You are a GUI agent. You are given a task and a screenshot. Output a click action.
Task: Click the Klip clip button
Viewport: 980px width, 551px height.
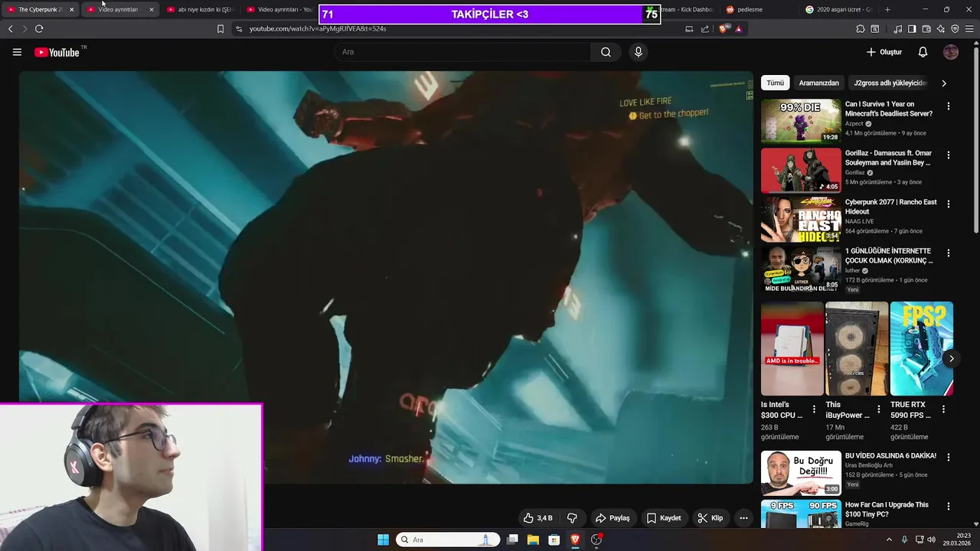(710, 518)
